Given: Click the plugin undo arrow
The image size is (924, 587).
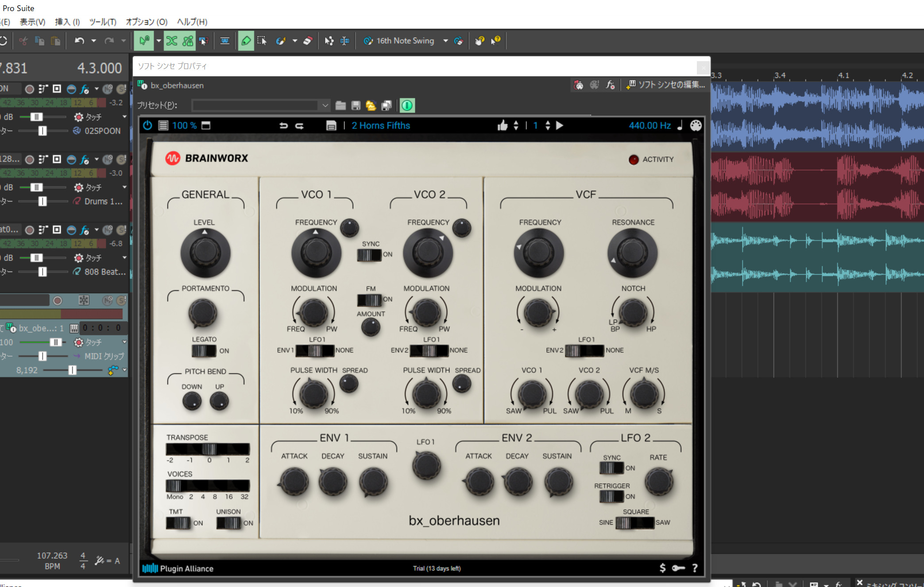Looking at the screenshot, I should coord(283,126).
